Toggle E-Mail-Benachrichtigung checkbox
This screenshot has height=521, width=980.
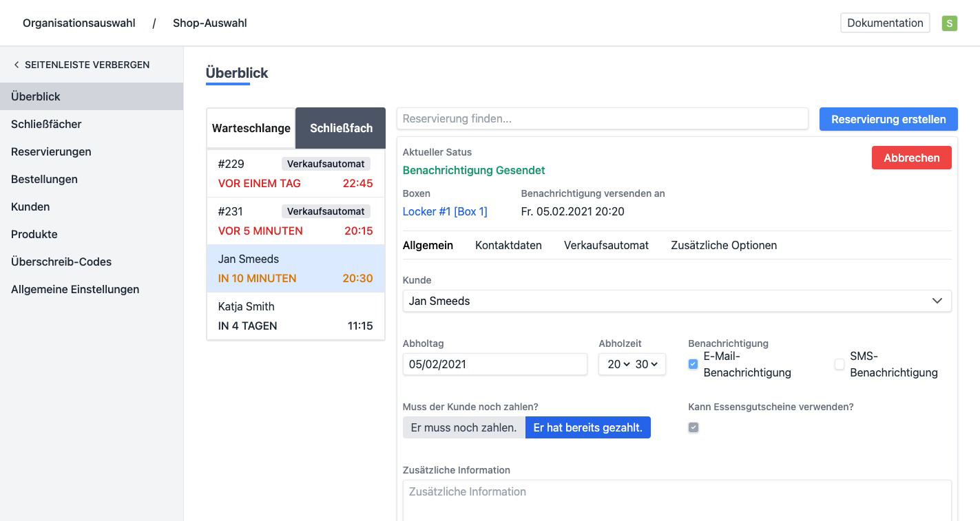tap(693, 364)
